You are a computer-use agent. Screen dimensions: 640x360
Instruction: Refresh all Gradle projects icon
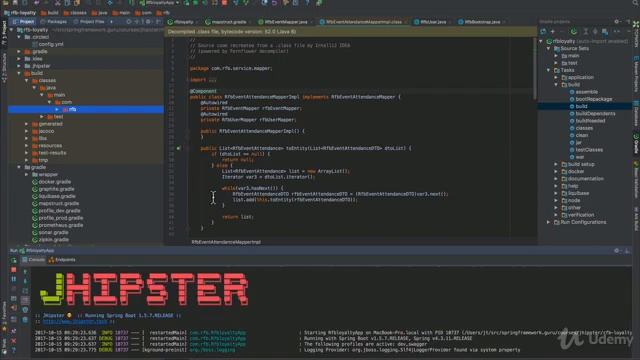click(x=543, y=31)
